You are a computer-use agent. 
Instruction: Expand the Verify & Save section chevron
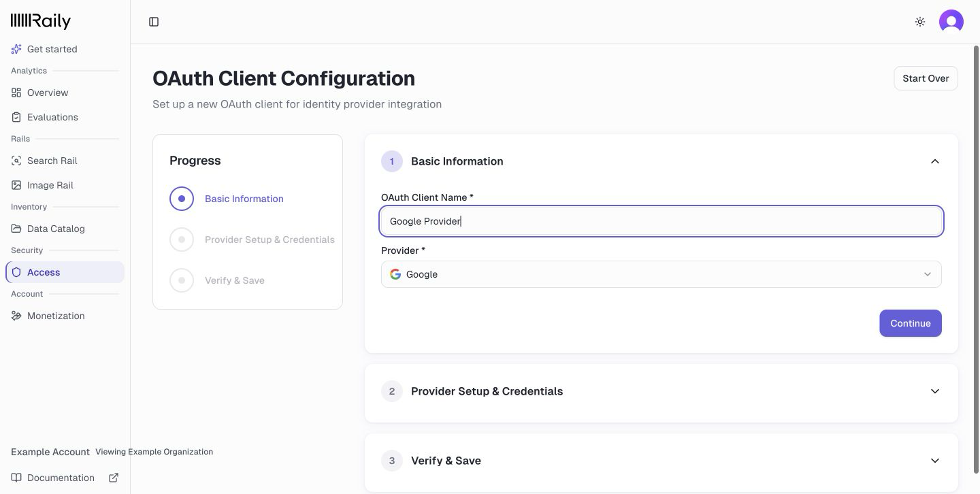coord(935,461)
